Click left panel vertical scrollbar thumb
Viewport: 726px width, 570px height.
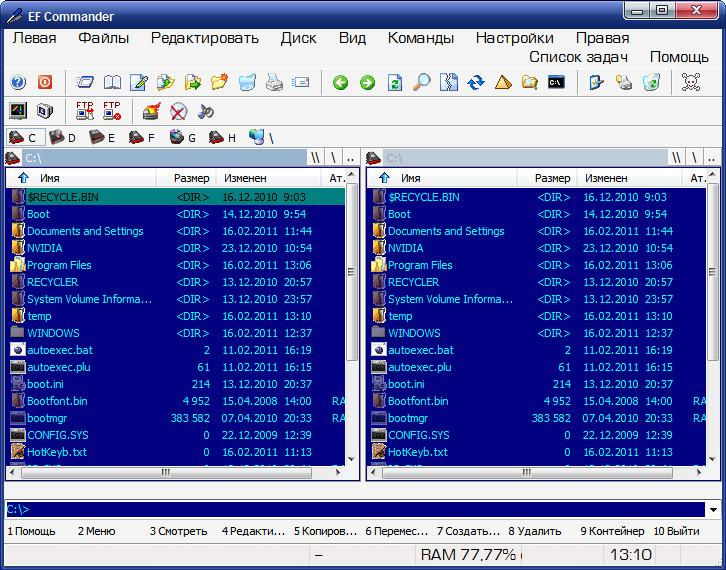click(x=351, y=272)
